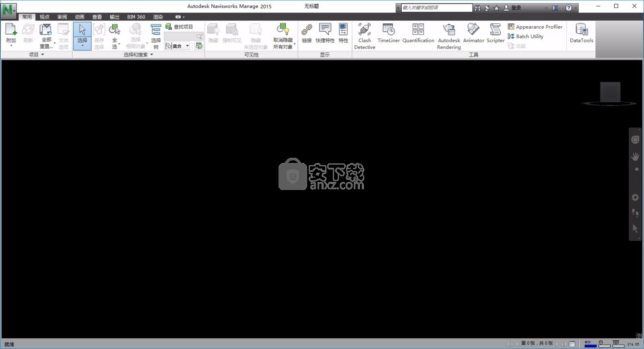Click the binoculars search icon
Image resolution: width=644 pixels, height=349 pixels.
[477, 8]
